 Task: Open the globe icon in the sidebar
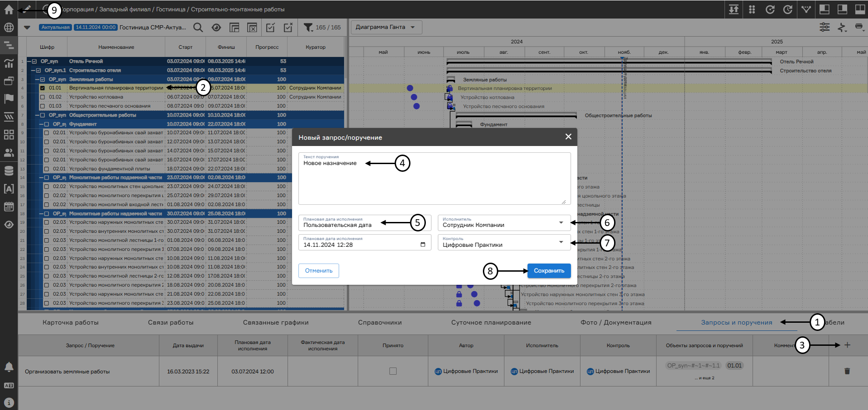click(9, 27)
